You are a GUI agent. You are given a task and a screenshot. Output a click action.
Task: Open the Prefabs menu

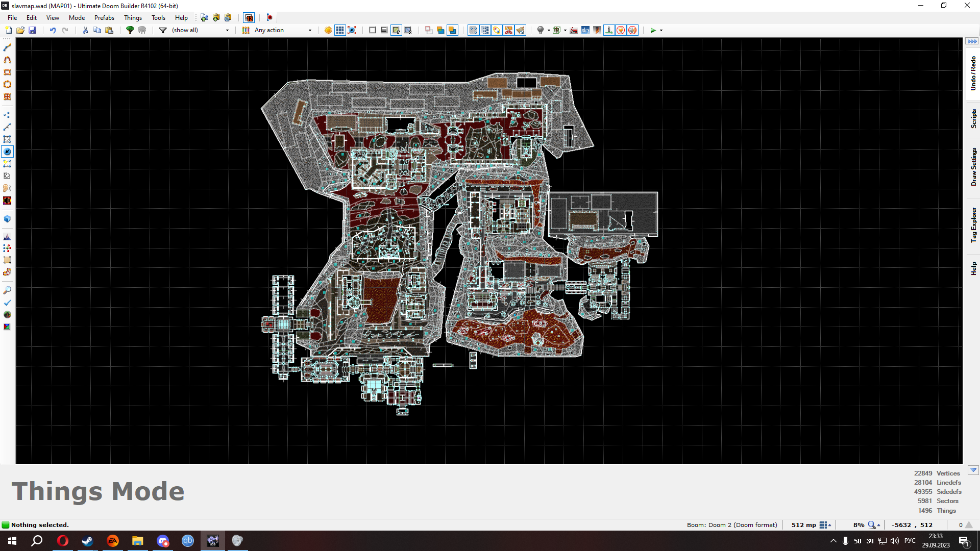(104, 17)
